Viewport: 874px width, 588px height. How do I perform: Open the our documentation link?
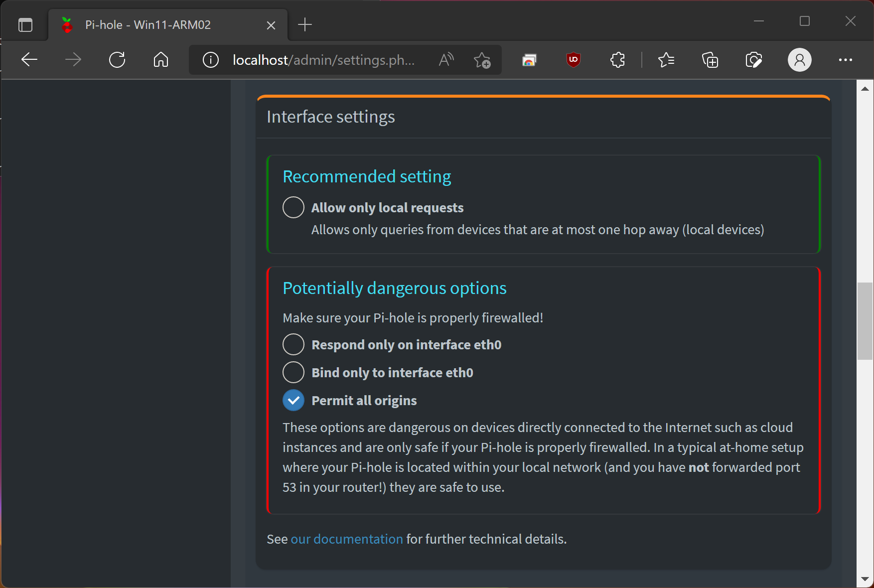[x=347, y=539]
